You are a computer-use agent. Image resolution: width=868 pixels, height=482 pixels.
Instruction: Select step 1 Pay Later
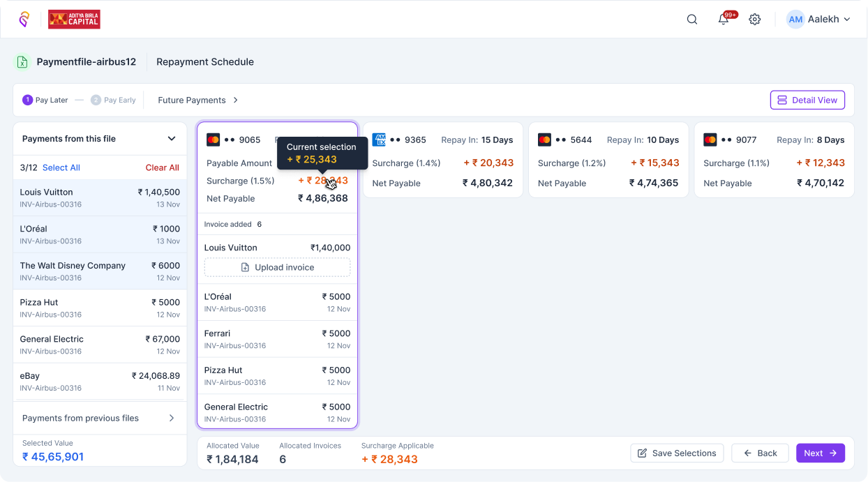45,100
